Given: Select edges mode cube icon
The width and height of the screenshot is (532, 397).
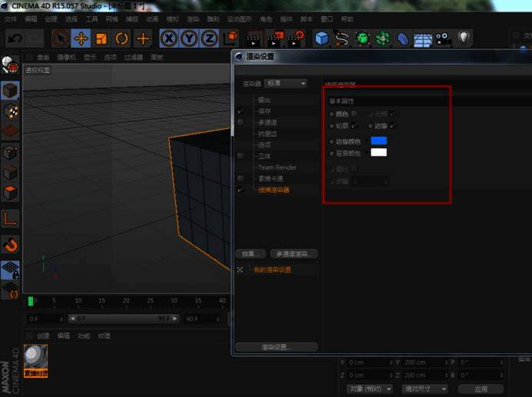Looking at the screenshot, I should [10, 173].
